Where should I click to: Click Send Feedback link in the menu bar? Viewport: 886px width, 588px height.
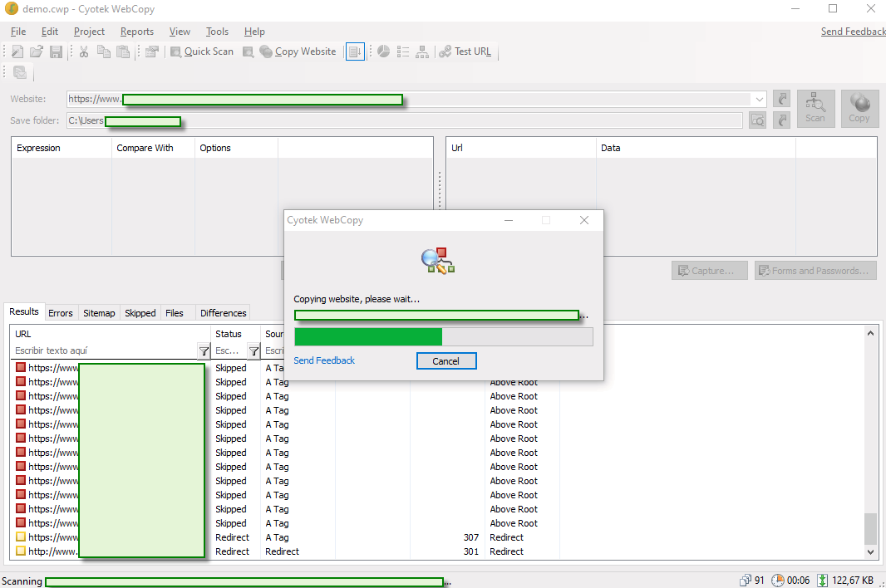click(x=854, y=32)
